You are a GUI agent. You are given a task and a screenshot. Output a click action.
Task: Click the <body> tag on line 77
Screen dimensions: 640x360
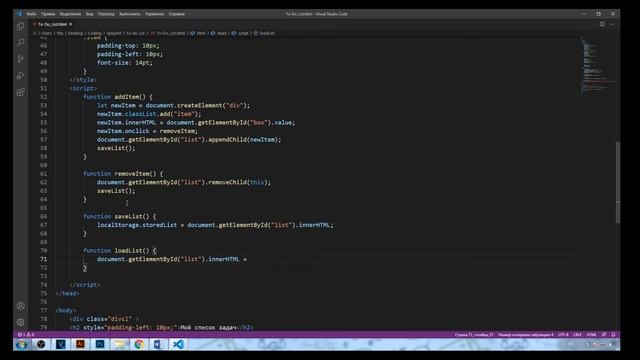tap(65, 311)
